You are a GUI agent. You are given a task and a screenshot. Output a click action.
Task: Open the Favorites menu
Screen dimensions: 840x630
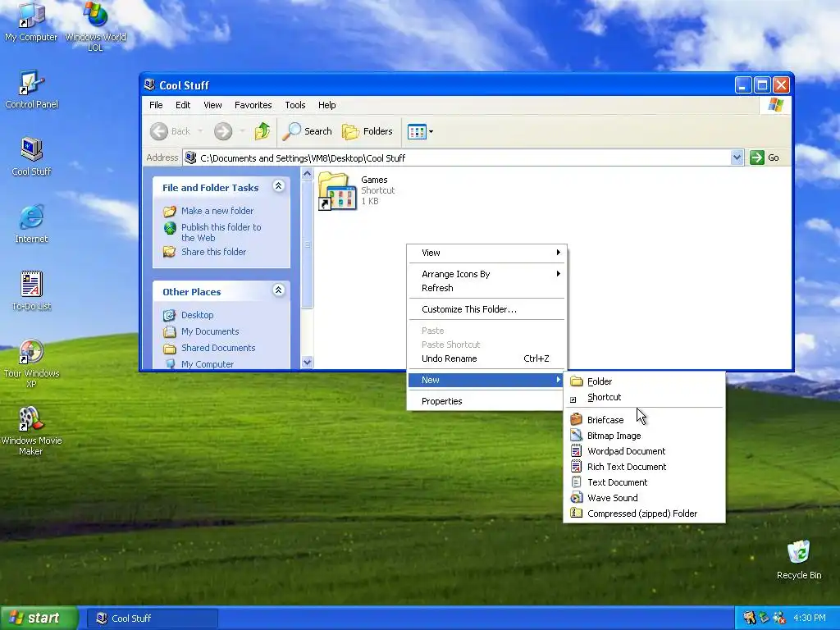click(253, 105)
